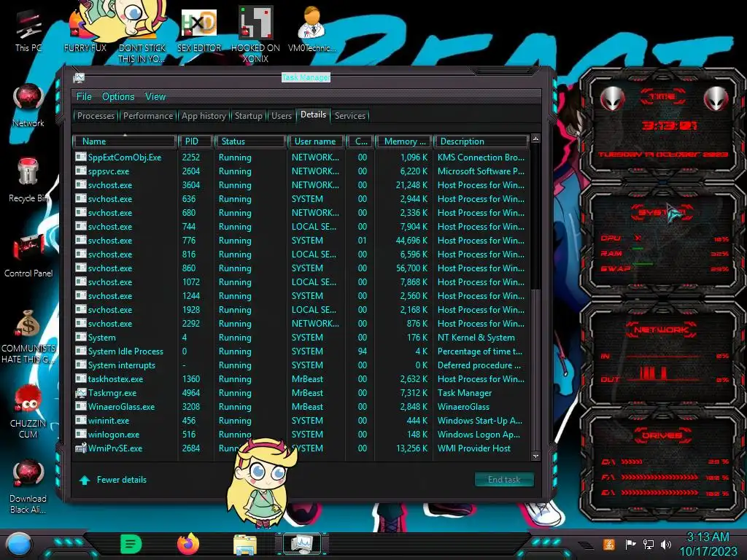Launch Firefox from the taskbar

point(188,544)
